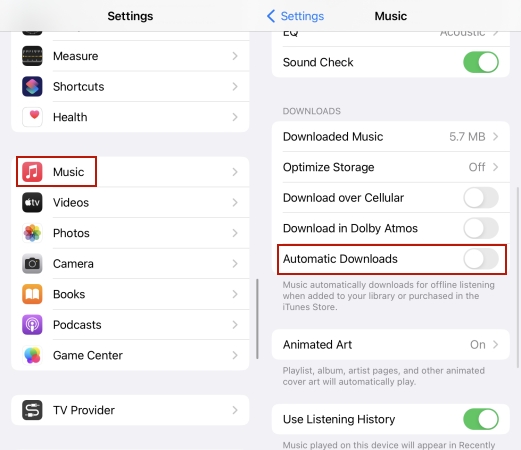Viewport: 521px width, 450px height.
Task: Enable Download over Cellular switch
Action: pyautogui.click(x=481, y=198)
